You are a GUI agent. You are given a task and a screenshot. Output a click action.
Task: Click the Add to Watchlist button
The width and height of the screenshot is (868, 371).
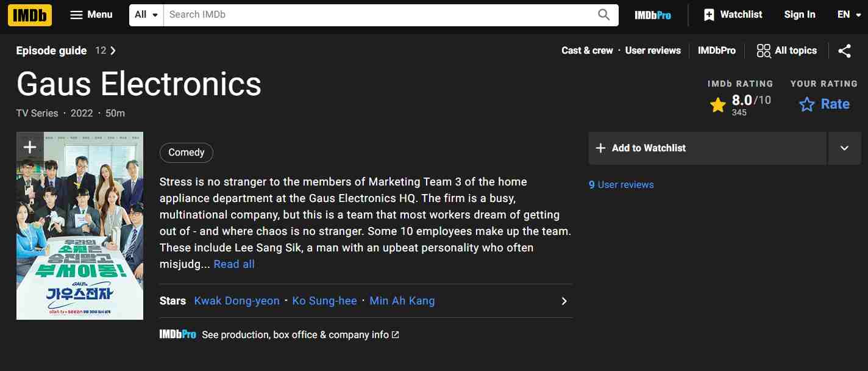pyautogui.click(x=707, y=148)
